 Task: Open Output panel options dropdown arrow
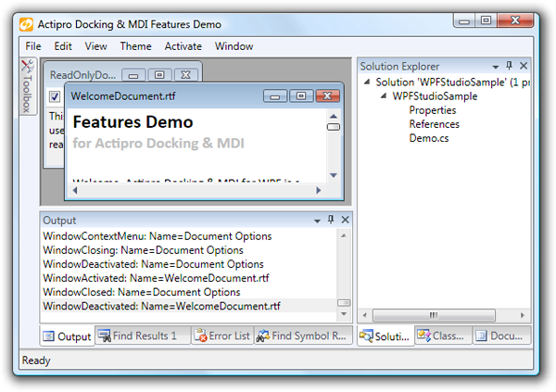[x=317, y=221]
